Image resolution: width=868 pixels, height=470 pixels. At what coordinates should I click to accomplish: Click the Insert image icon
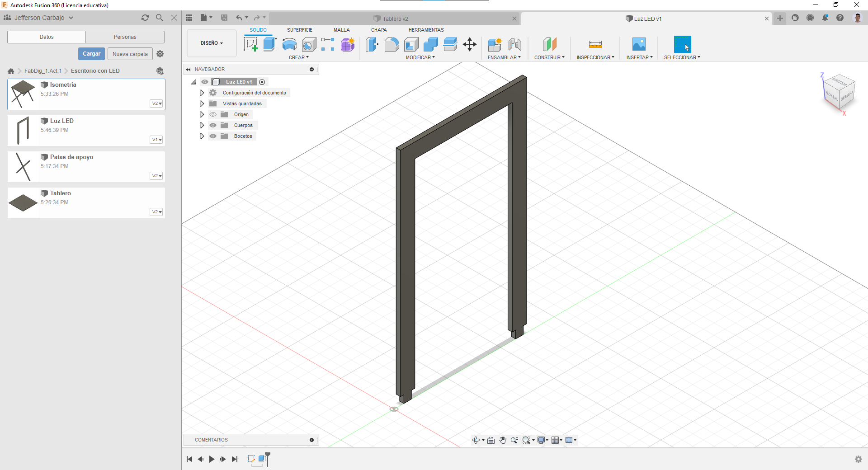[639, 44]
